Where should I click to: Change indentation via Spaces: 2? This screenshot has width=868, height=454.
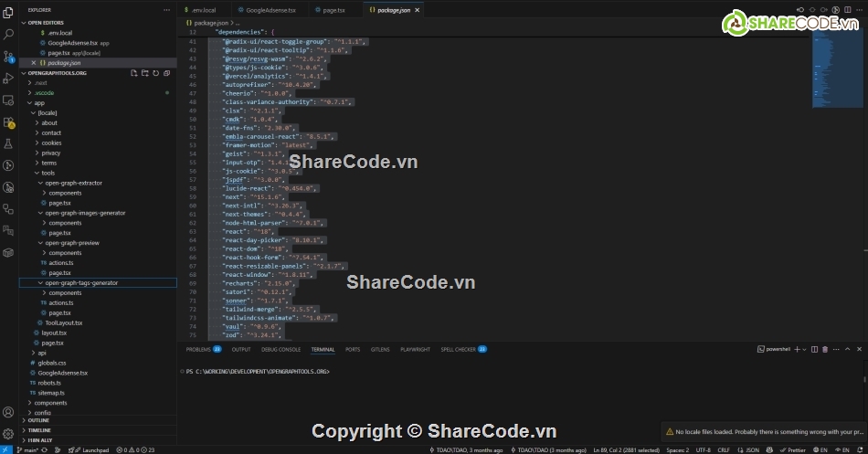678,450
